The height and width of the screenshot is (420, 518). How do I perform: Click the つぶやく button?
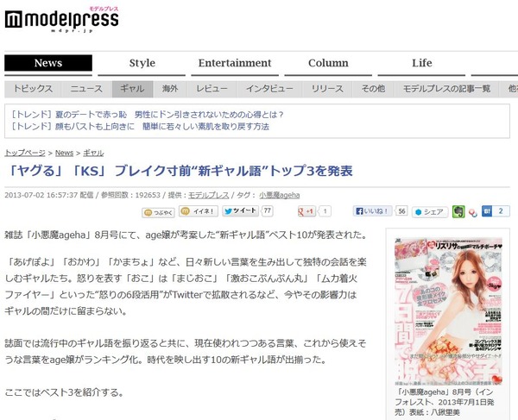(x=158, y=213)
